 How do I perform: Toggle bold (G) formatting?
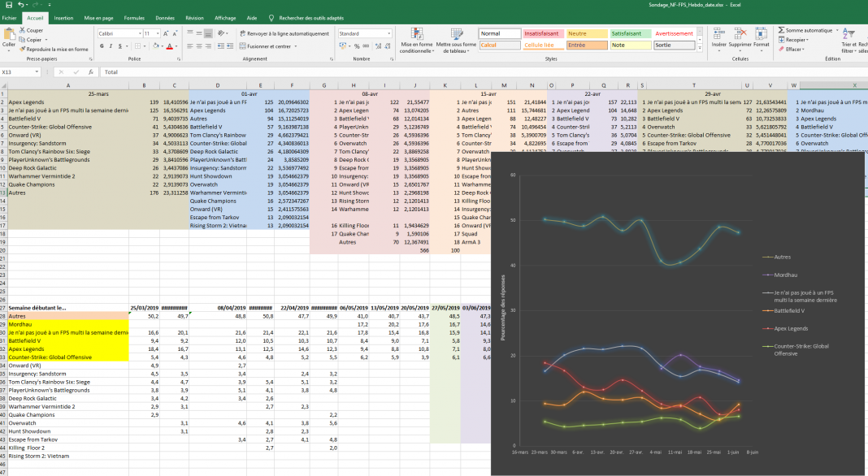101,46
